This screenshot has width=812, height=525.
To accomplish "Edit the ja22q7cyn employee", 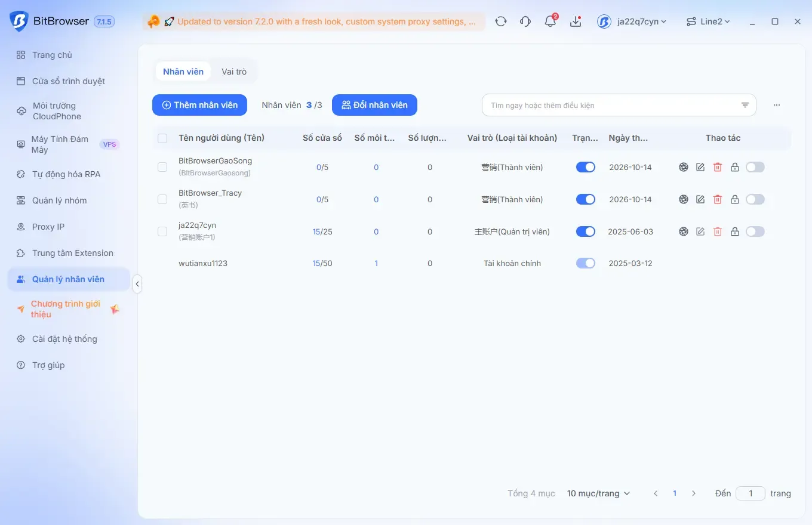I will pyautogui.click(x=700, y=231).
